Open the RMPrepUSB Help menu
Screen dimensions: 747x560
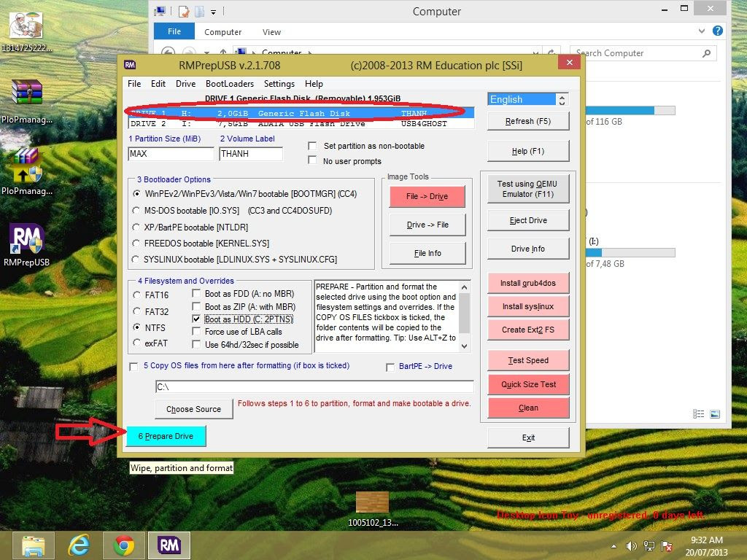(x=314, y=84)
